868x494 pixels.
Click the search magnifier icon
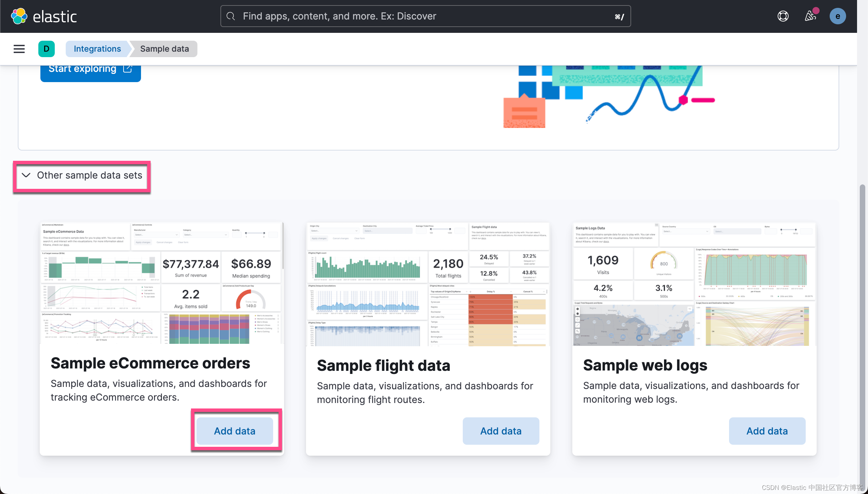point(231,16)
